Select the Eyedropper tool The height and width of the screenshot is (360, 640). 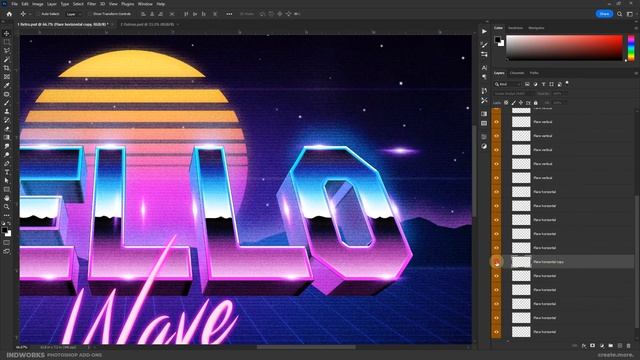[x=7, y=85]
